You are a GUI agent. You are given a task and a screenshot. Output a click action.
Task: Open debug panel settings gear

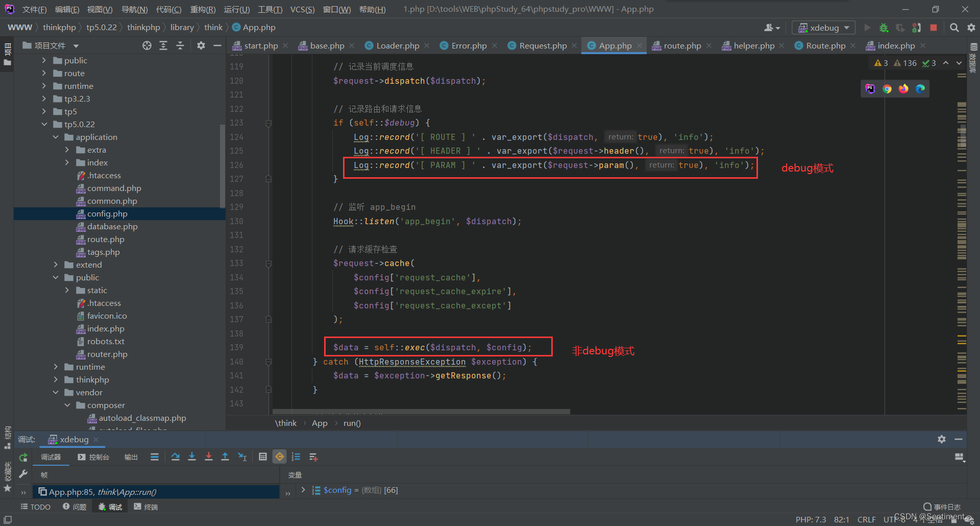942,439
